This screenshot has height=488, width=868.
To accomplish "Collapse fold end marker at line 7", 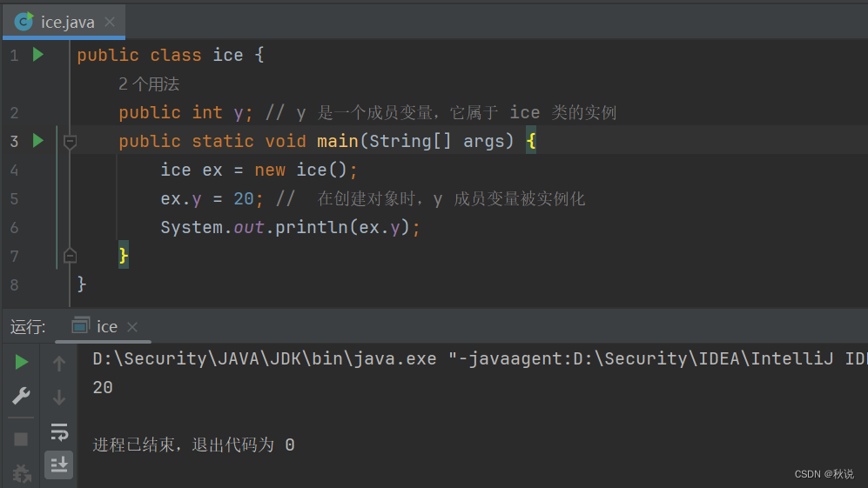I will (x=70, y=256).
